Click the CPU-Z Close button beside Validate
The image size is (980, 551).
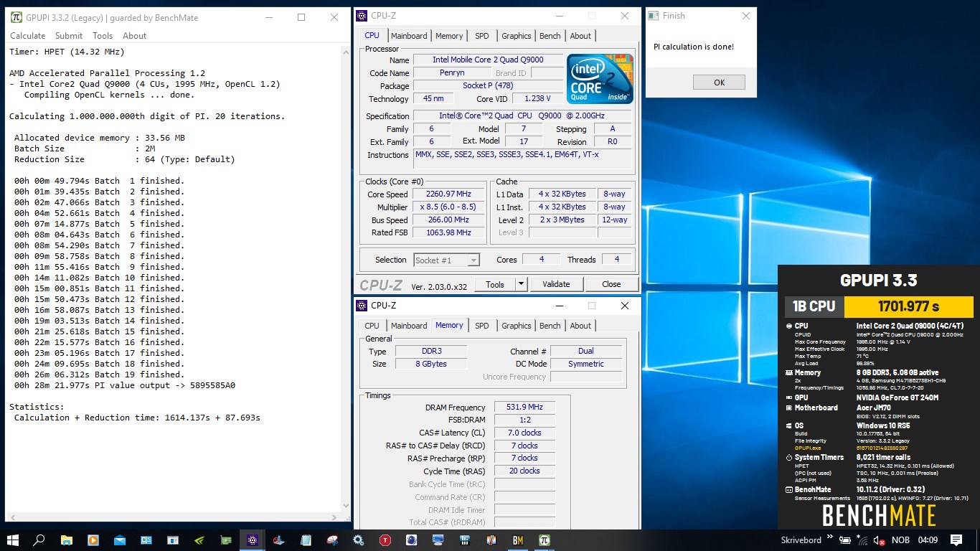[x=611, y=285]
